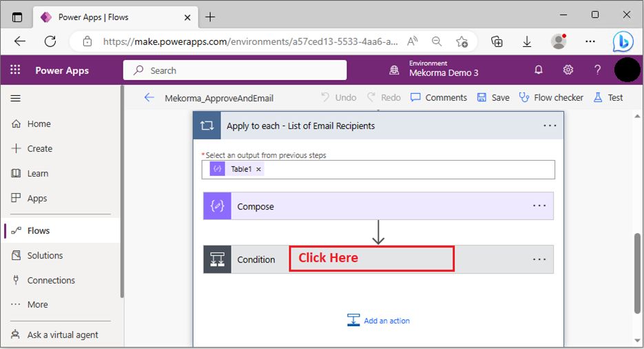Toggle the left navigation hamburger menu
644x349 pixels.
[x=16, y=98]
